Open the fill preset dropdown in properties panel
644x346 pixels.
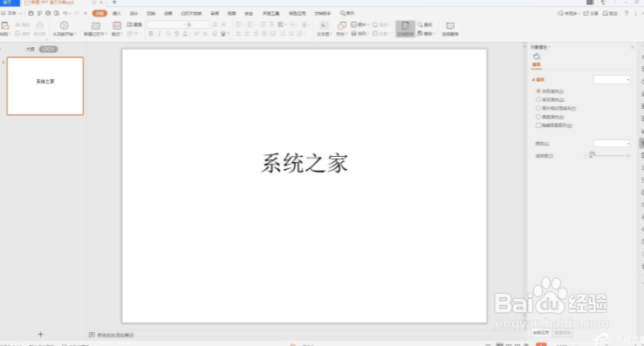coord(612,79)
